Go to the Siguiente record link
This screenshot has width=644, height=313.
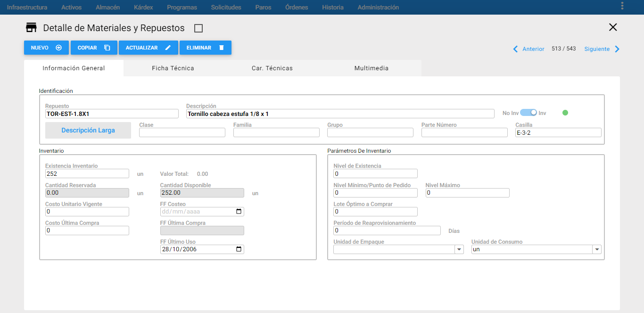tap(597, 49)
